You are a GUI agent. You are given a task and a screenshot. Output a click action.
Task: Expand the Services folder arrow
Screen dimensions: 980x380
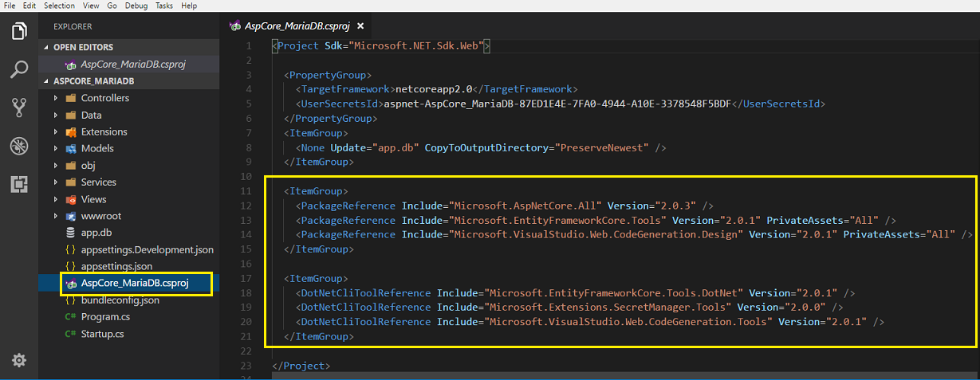click(55, 182)
